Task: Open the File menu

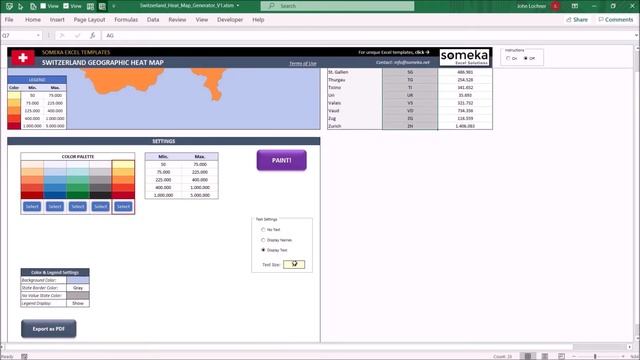Action: (x=9, y=20)
